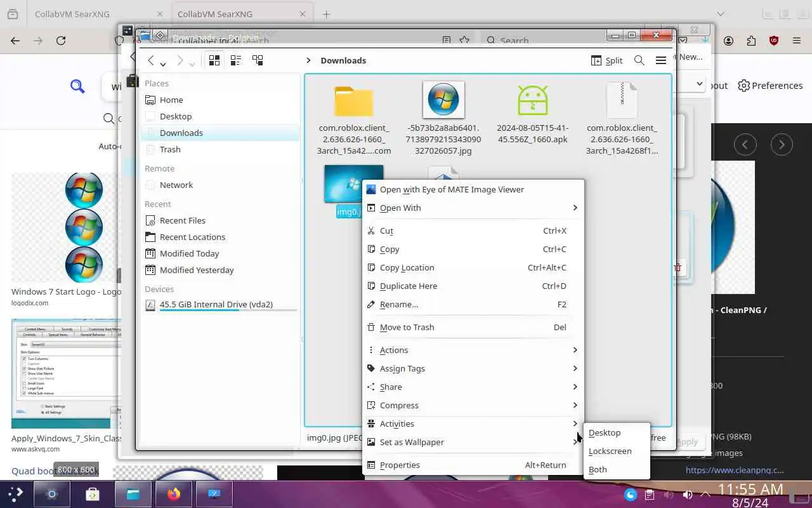Open the Firefox account icon
The height and width of the screenshot is (508, 812).
tap(728, 41)
